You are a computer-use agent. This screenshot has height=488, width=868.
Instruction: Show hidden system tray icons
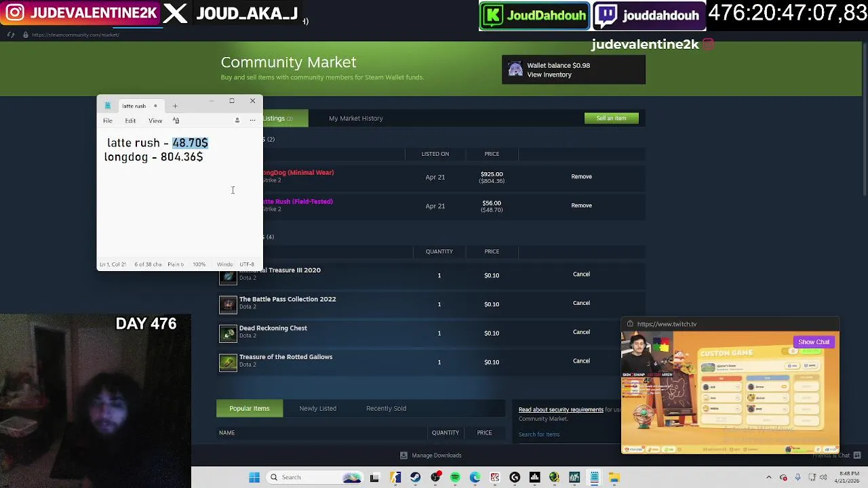(768, 478)
